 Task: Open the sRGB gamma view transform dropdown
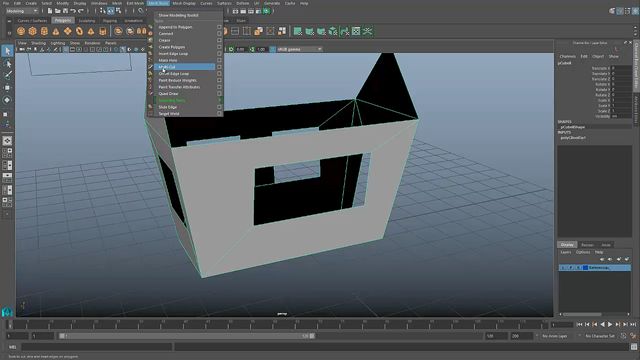click(300, 49)
